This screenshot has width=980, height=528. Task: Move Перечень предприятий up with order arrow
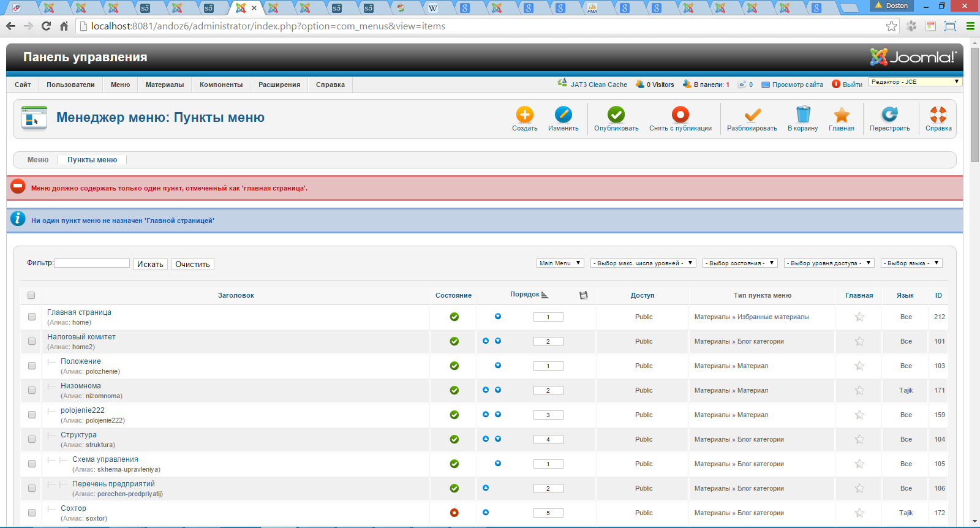[486, 488]
